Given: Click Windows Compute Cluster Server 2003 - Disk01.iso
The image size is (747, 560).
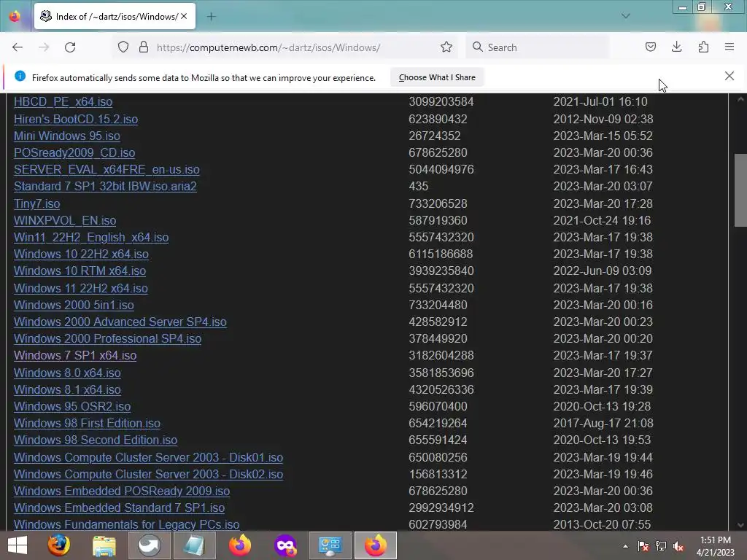Looking at the screenshot, I should 148,458.
